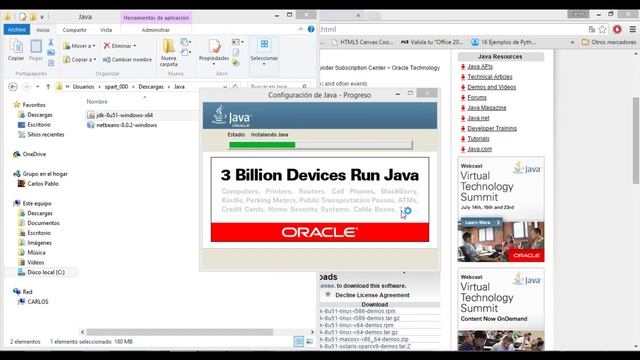Expand the address bar history dropdown

(x=224, y=87)
